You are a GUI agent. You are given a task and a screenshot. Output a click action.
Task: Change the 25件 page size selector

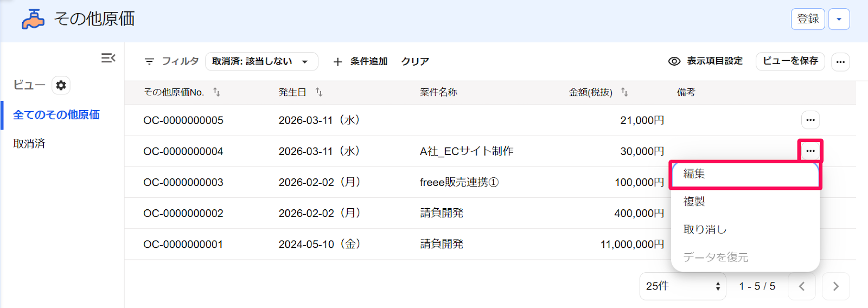682,286
